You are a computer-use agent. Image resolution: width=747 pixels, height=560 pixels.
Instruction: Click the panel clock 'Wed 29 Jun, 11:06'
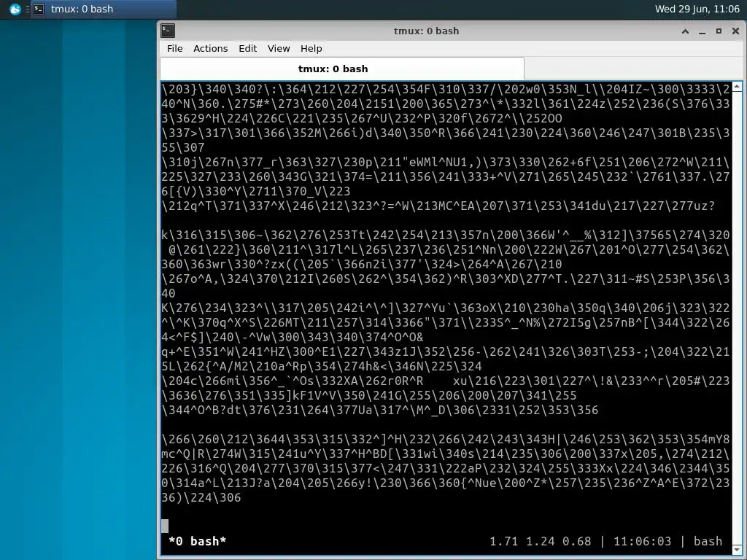pos(697,9)
